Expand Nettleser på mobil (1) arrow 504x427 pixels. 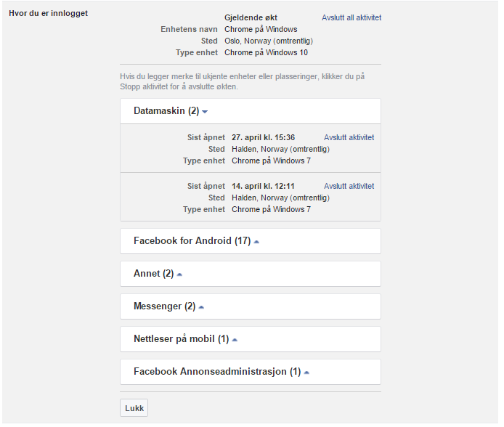click(x=235, y=340)
